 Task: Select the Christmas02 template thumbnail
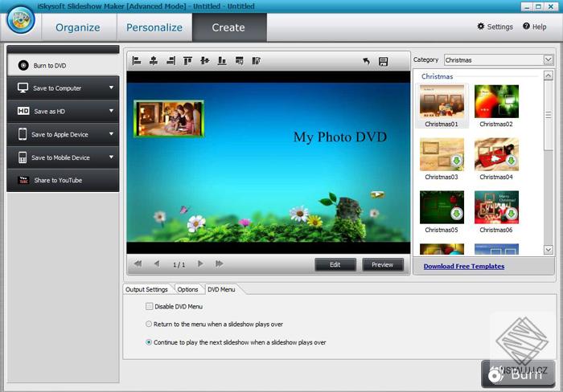pos(496,101)
